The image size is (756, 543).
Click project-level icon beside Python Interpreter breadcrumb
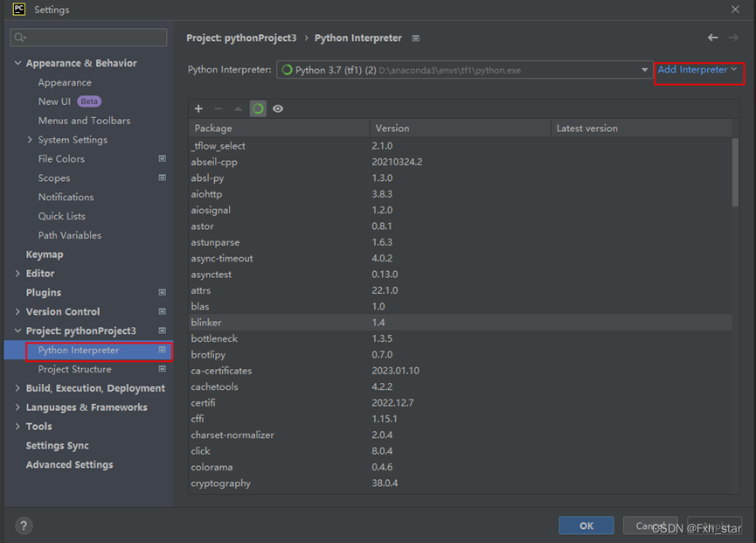click(x=416, y=38)
